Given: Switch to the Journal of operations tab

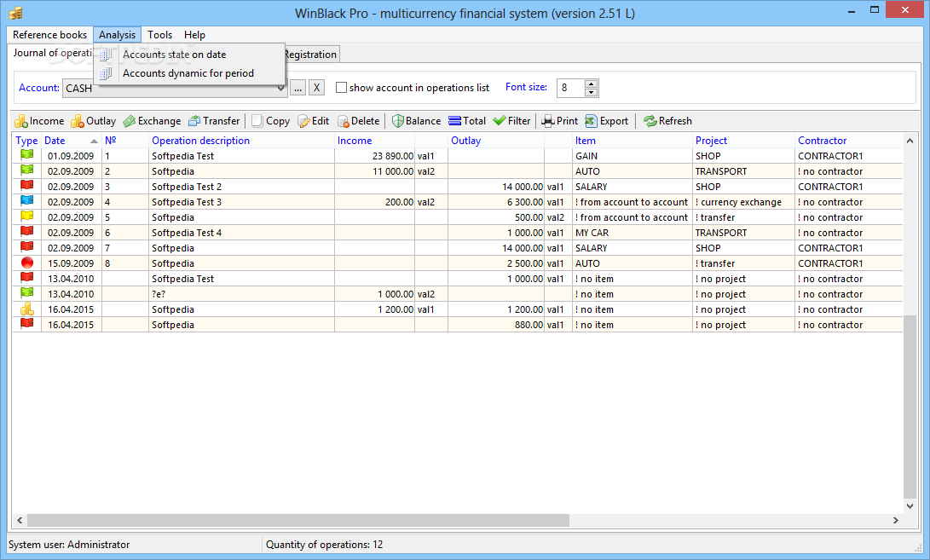Looking at the screenshot, I should point(52,53).
